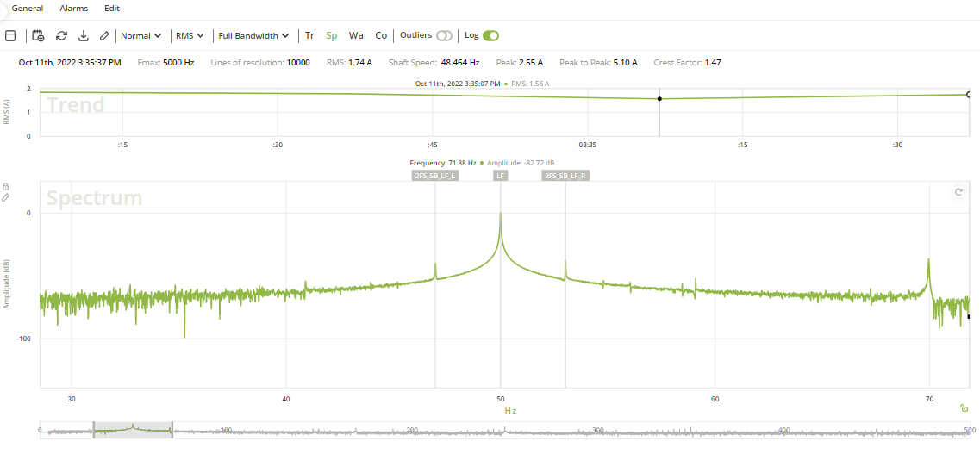Click the pencil edit icon in toolbar
This screenshot has width=980, height=454.
point(104,36)
